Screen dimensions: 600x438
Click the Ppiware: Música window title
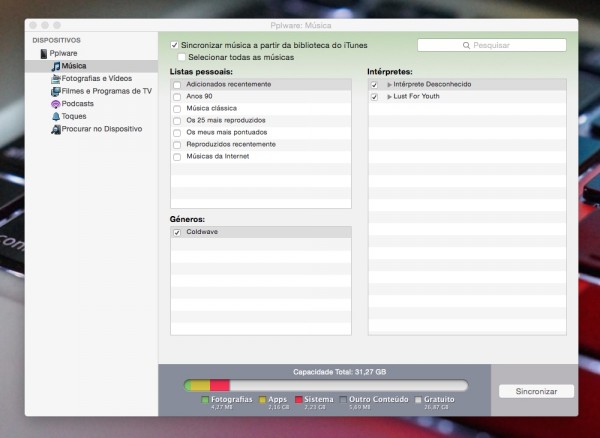click(301, 26)
